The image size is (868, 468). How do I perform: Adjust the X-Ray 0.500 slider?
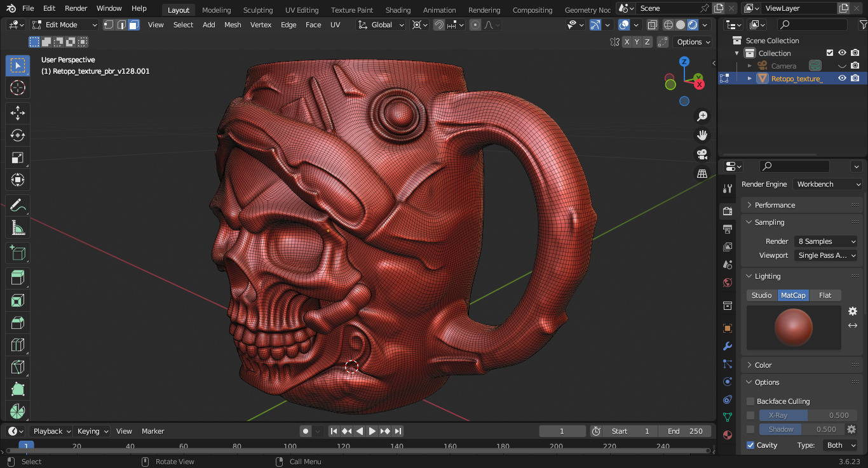[x=808, y=415]
